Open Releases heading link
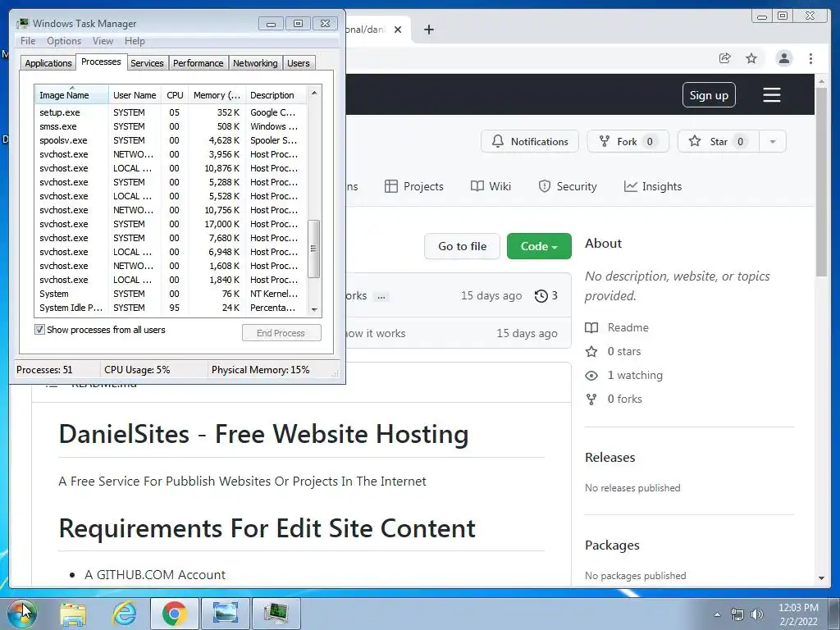840x630 pixels. coord(609,458)
